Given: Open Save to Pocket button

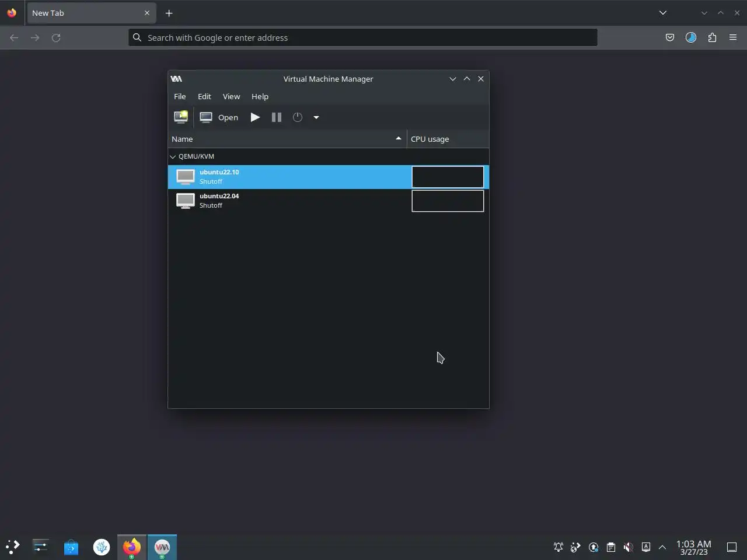Looking at the screenshot, I should [x=670, y=37].
